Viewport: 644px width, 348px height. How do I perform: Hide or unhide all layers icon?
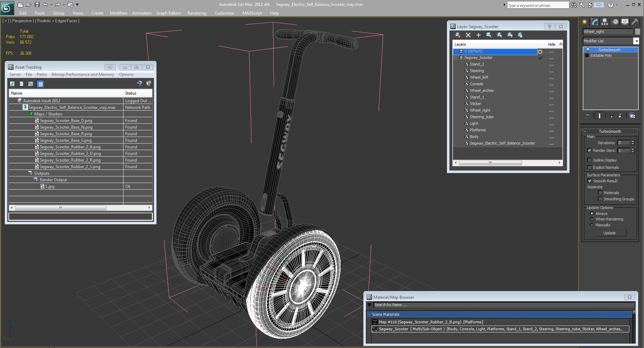[x=510, y=35]
